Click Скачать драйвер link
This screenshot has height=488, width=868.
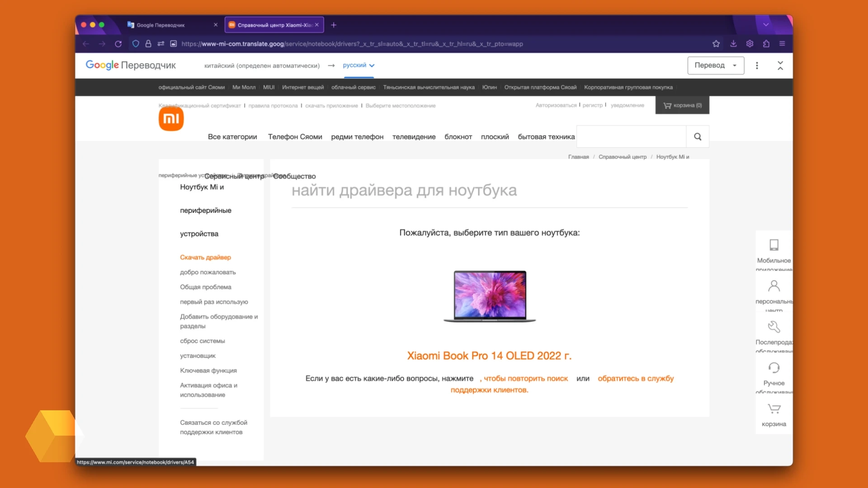204,257
